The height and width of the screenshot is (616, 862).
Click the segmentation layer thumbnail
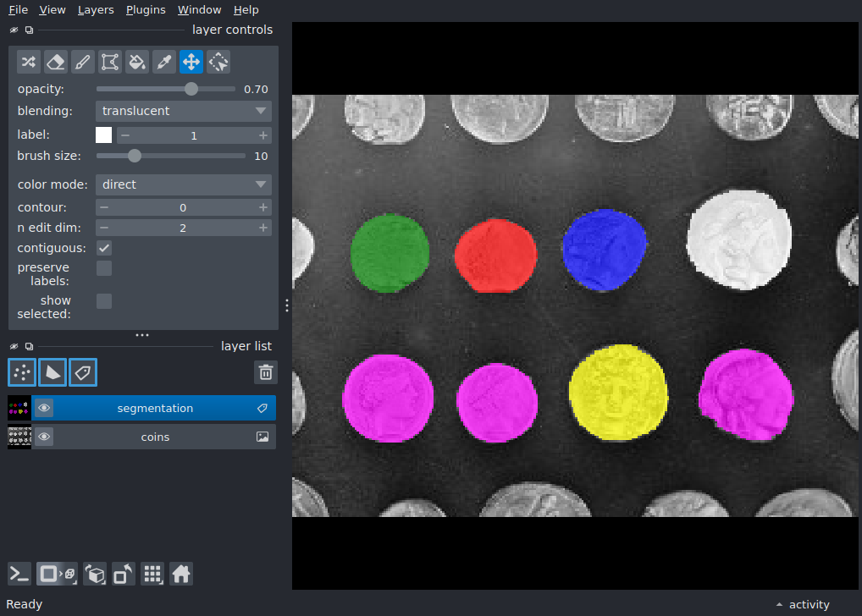coord(19,409)
